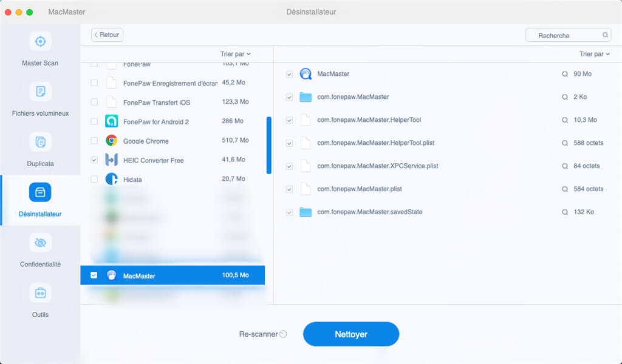Select FonePaw Enregistrement d'écran name
This screenshot has width=622, height=364.
click(170, 83)
